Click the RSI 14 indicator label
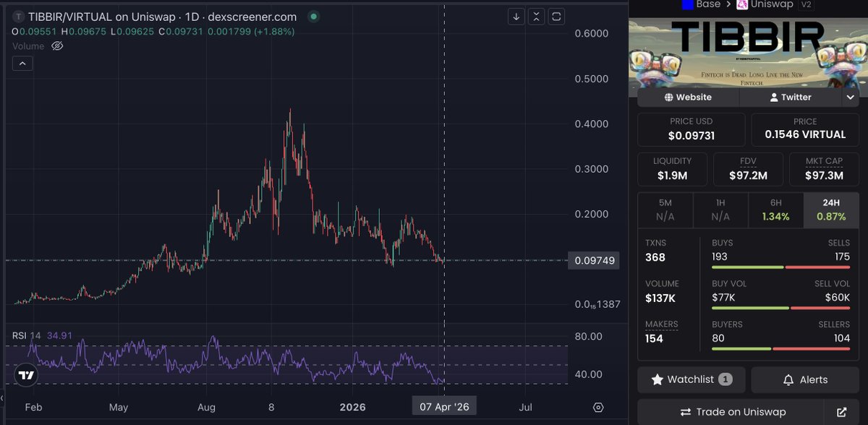 (27, 335)
